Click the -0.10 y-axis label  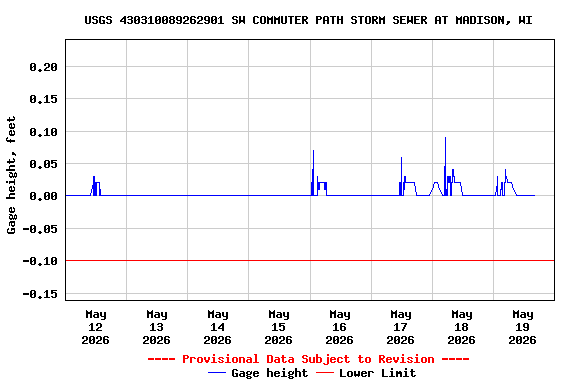point(40,261)
